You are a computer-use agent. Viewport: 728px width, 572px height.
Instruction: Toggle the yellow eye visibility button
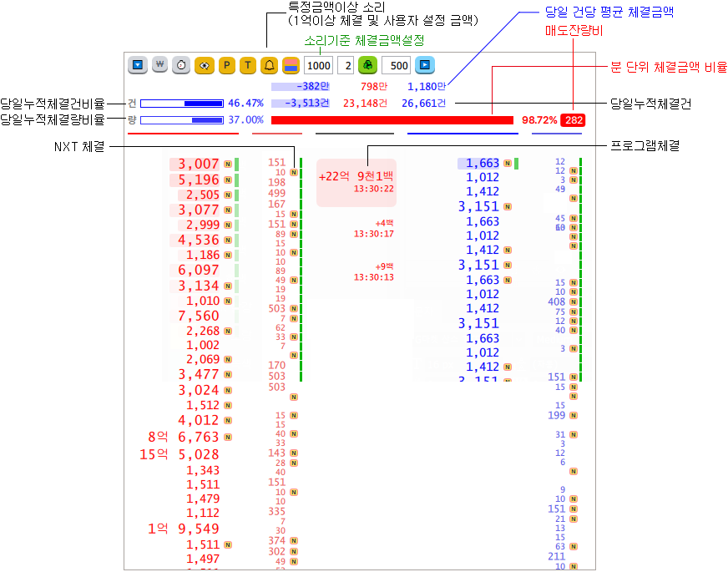204,65
